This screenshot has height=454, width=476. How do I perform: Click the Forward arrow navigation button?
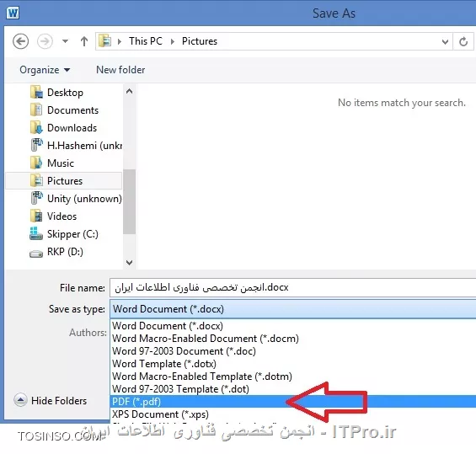point(45,41)
